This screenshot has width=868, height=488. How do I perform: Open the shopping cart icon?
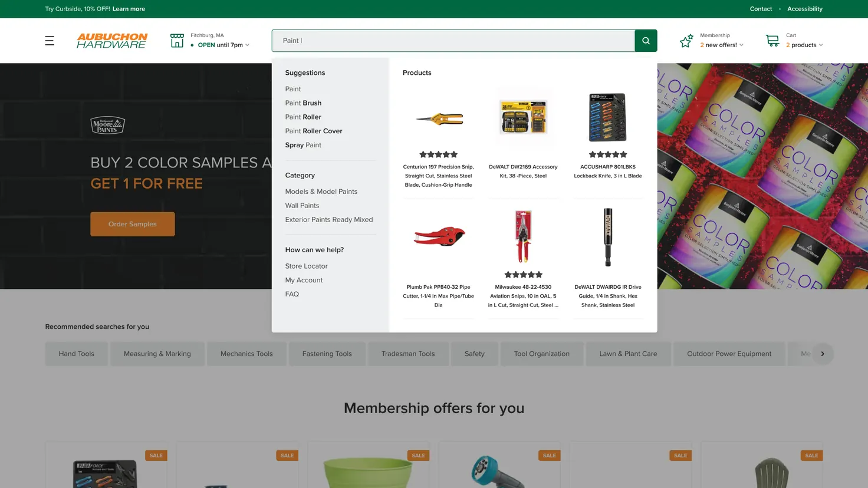coord(772,41)
